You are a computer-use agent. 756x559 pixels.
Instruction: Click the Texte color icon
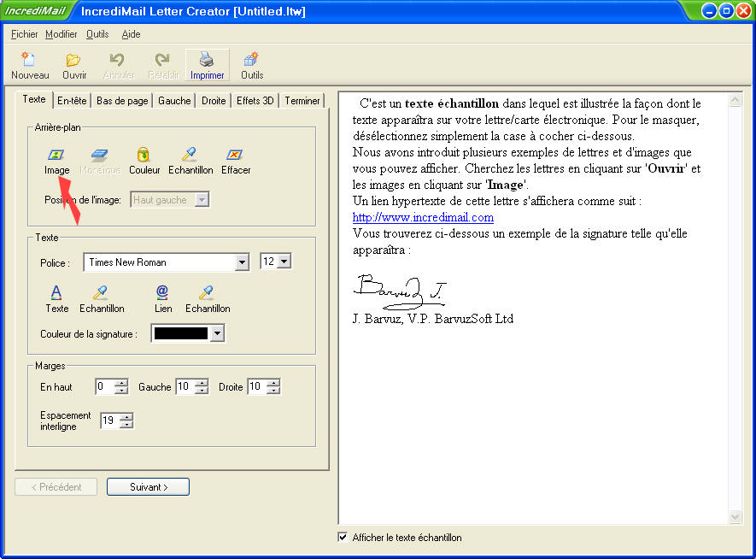tap(57, 299)
